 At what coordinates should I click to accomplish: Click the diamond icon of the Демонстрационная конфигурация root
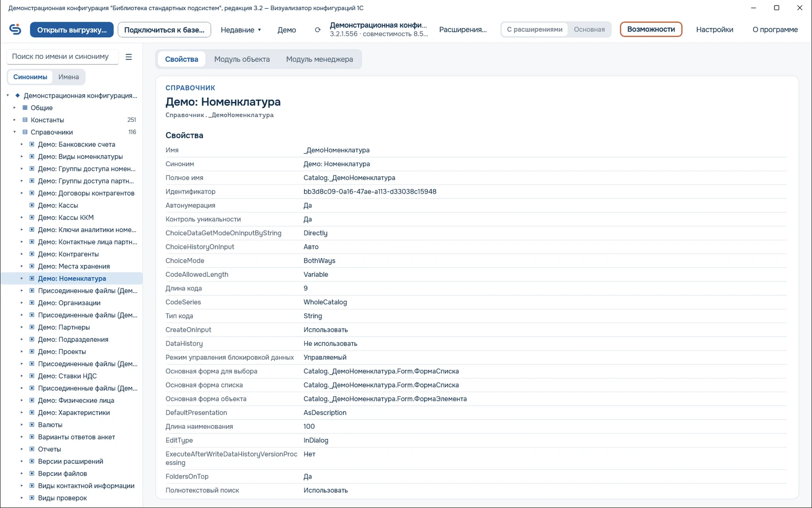click(x=17, y=96)
